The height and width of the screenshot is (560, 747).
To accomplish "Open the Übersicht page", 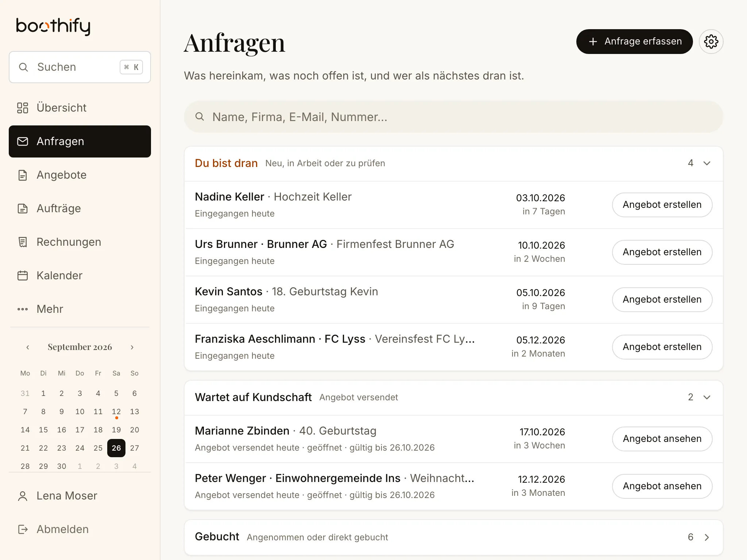I will [x=80, y=108].
